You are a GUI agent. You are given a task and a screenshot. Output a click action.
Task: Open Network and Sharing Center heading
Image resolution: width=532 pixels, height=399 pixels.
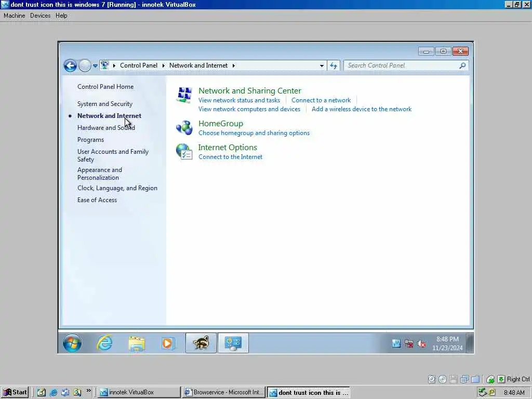[250, 90]
